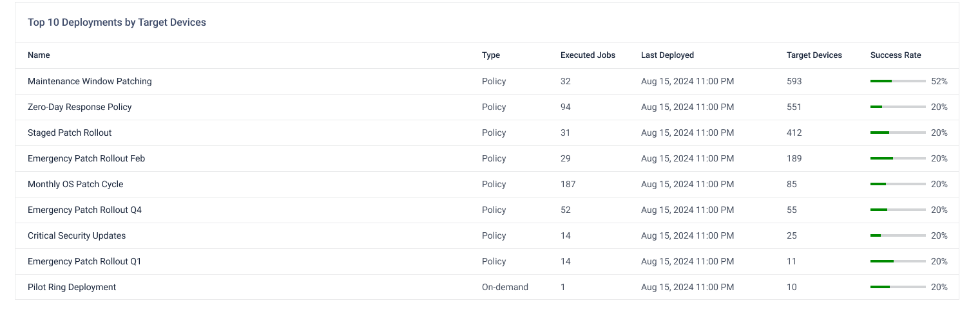Sort by Executed Jobs column
The width and height of the screenshot is (980, 312).
[588, 55]
